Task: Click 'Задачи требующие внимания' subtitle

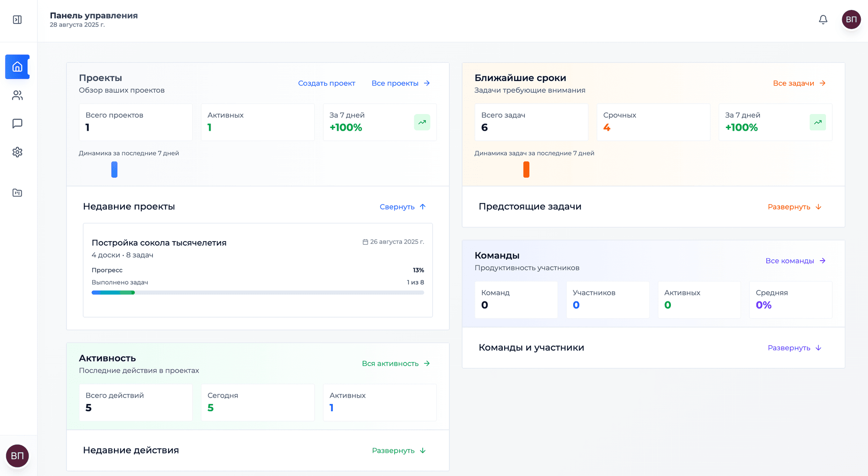Action: [530, 90]
